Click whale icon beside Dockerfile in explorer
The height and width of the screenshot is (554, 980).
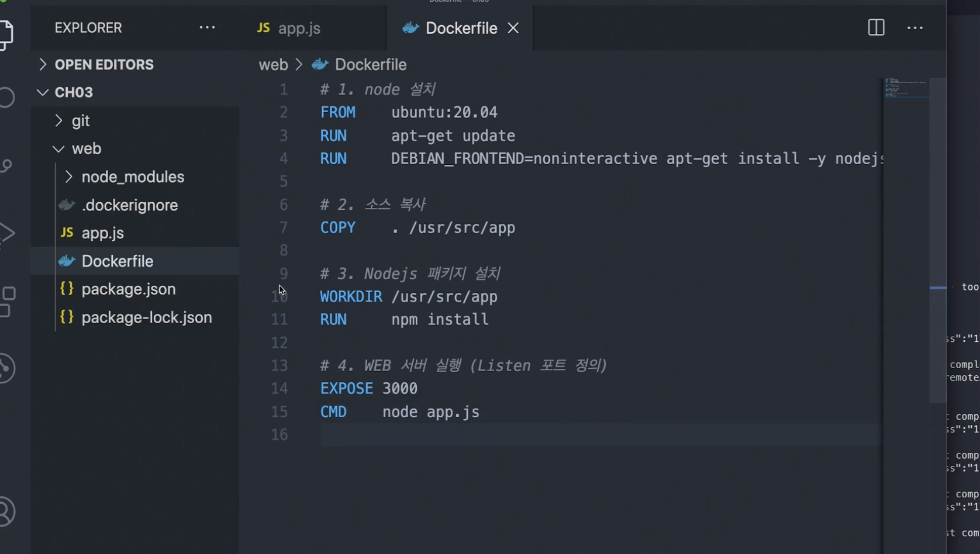tap(67, 261)
